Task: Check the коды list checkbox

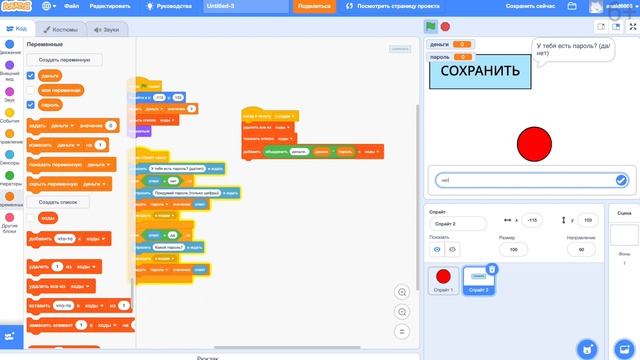Action: pyautogui.click(x=31, y=218)
